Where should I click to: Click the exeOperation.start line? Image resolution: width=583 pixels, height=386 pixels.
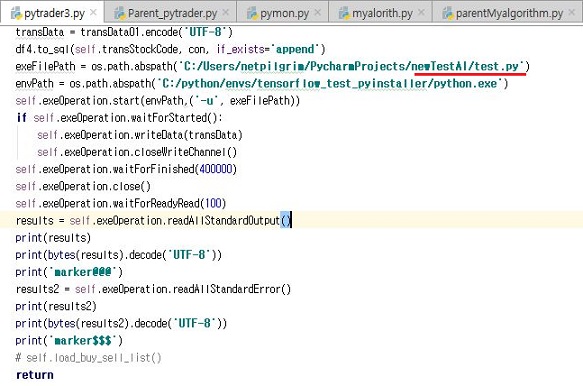pyautogui.click(x=158, y=101)
